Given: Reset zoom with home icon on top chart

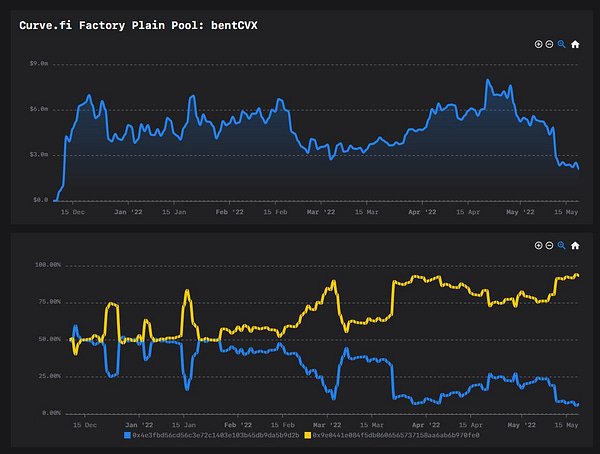Looking at the screenshot, I should [x=575, y=44].
